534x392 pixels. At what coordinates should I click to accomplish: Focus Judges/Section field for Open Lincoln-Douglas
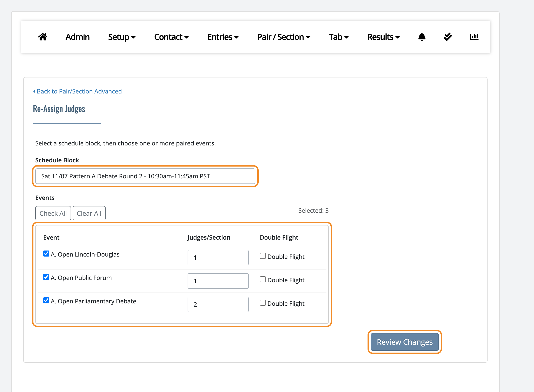click(218, 257)
